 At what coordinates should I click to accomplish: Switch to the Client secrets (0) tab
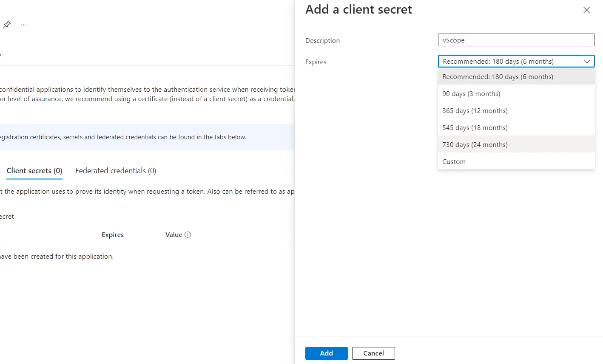pyautogui.click(x=34, y=171)
